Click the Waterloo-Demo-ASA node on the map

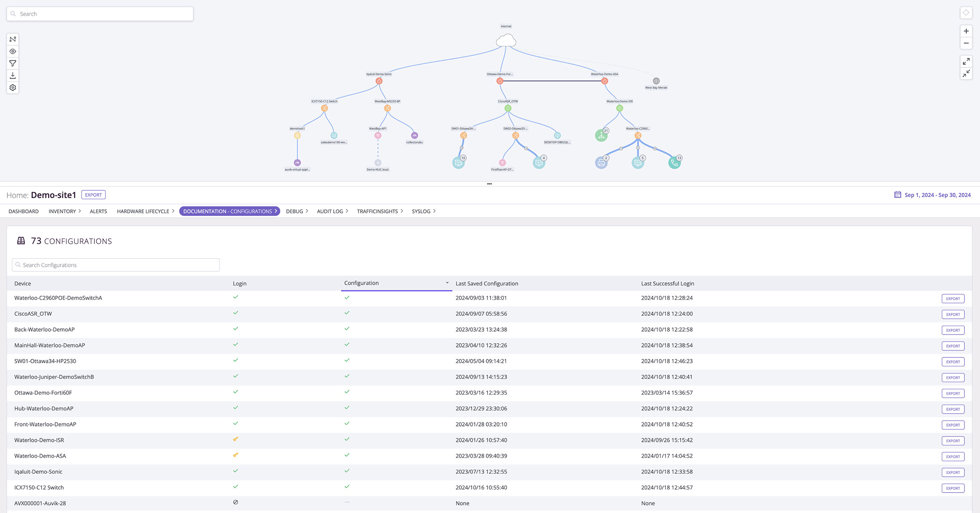tap(604, 80)
